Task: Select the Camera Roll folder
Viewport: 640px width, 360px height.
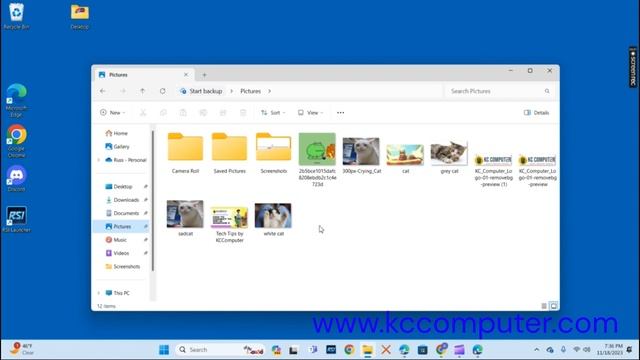Action: 185,153
